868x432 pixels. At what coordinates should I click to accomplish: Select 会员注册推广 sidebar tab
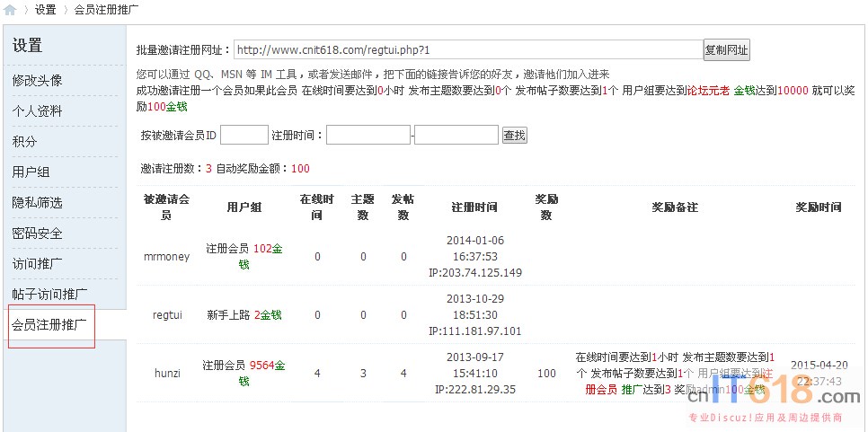(x=49, y=325)
